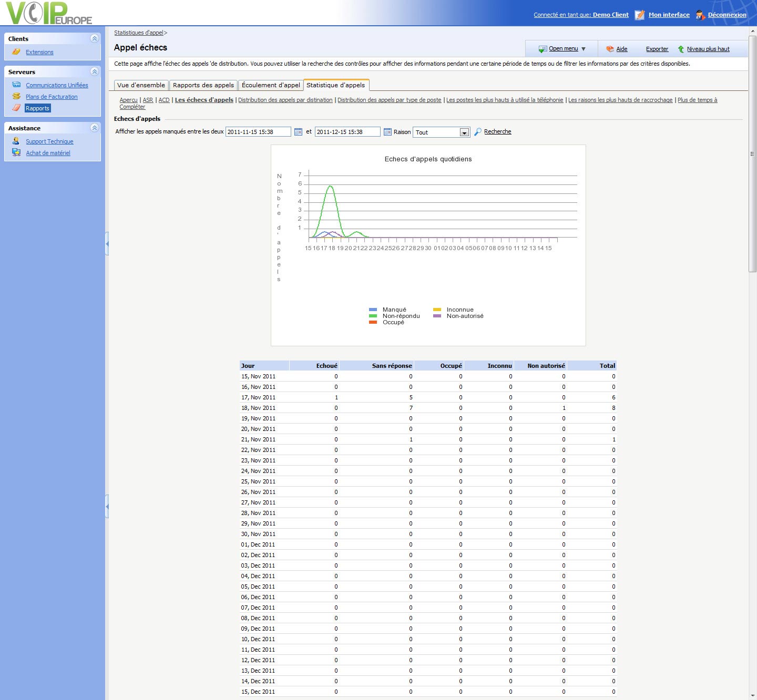This screenshot has width=757, height=700.
Task: Collapse the Assistance sidebar panel
Action: click(95, 128)
